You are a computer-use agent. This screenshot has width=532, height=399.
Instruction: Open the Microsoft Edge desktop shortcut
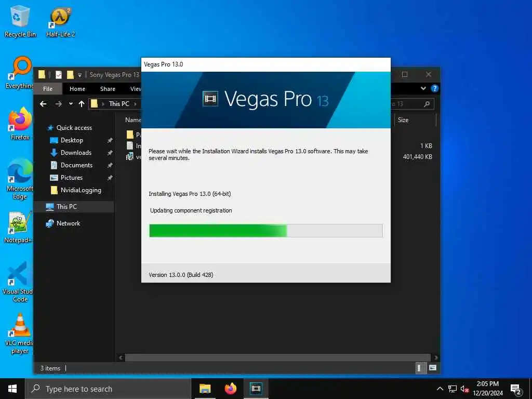20,179
